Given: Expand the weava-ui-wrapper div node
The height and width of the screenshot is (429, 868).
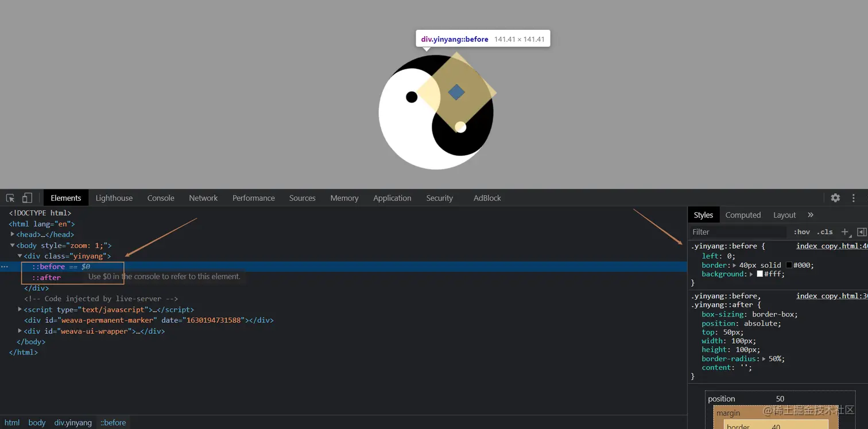Looking at the screenshot, I should tap(20, 331).
